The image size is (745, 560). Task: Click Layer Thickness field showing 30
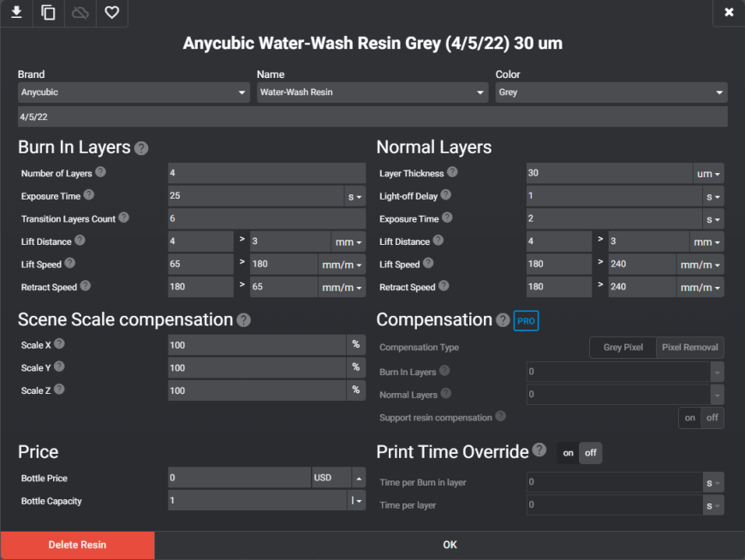coord(610,173)
